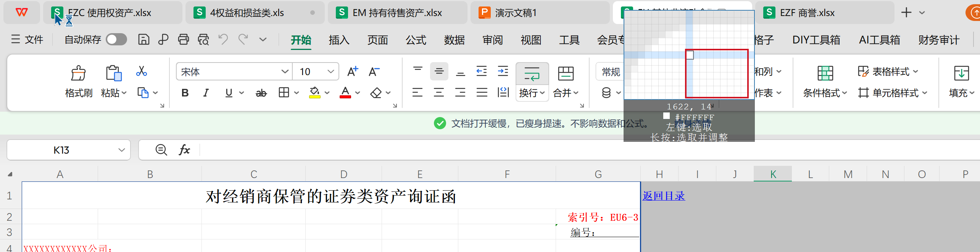Click the 返回目录 hyperlink
The height and width of the screenshot is (252, 980).
click(x=664, y=196)
